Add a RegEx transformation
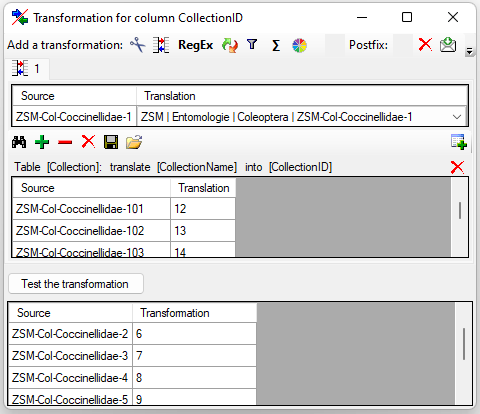 (x=195, y=45)
